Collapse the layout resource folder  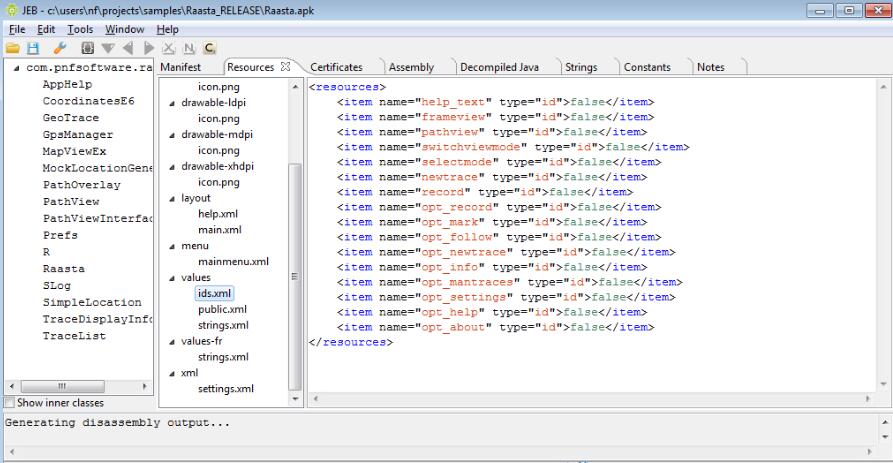coord(173,198)
